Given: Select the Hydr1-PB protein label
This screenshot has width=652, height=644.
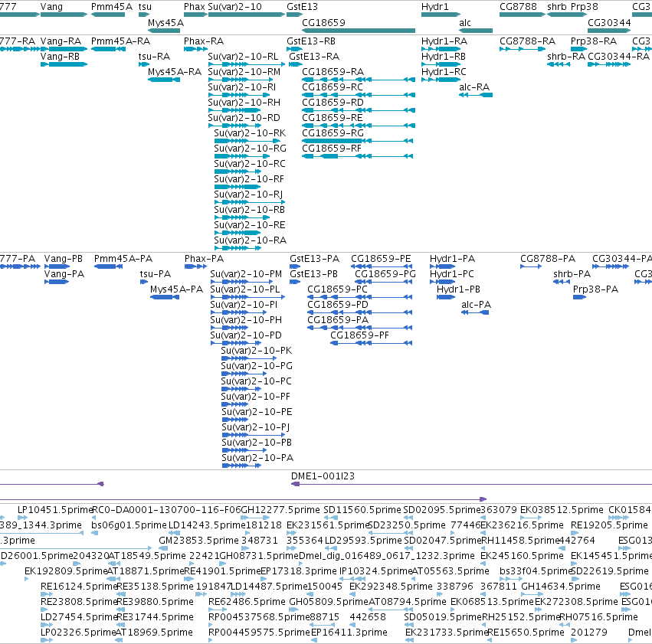Looking at the screenshot, I should [459, 289].
